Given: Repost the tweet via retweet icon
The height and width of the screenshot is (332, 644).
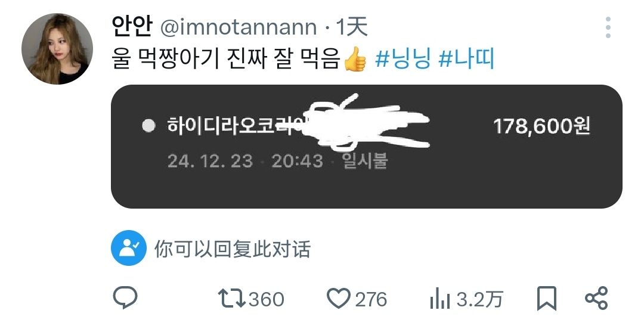Looking at the screenshot, I should pyautogui.click(x=231, y=299).
